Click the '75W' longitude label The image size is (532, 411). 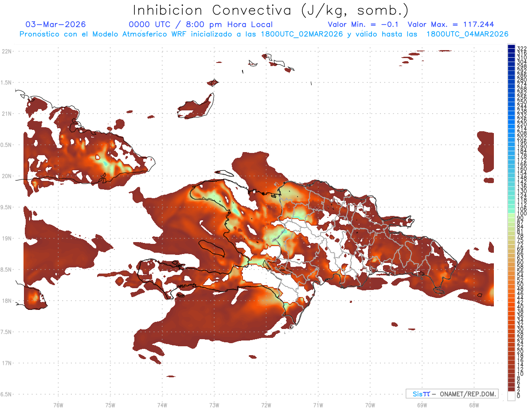110,404
